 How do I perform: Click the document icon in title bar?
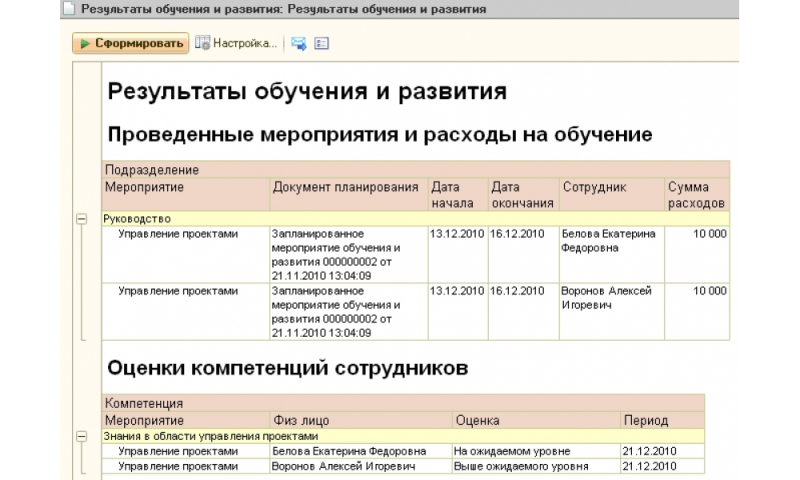68,10
